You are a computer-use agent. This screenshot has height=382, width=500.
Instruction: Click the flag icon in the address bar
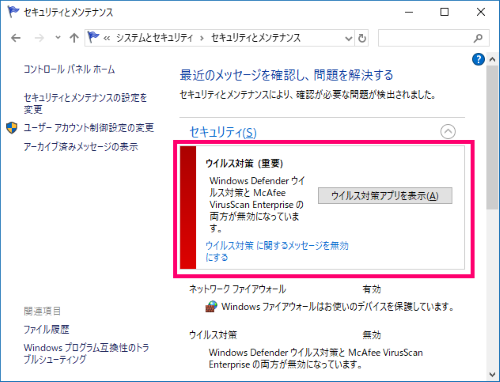93,37
